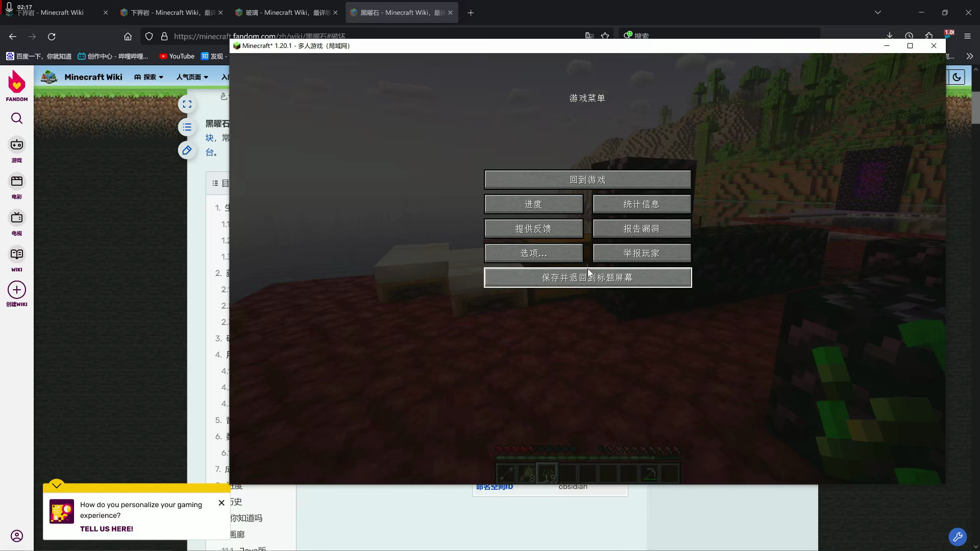
Task: Click the create WIKI plus icon
Action: pyautogui.click(x=17, y=290)
